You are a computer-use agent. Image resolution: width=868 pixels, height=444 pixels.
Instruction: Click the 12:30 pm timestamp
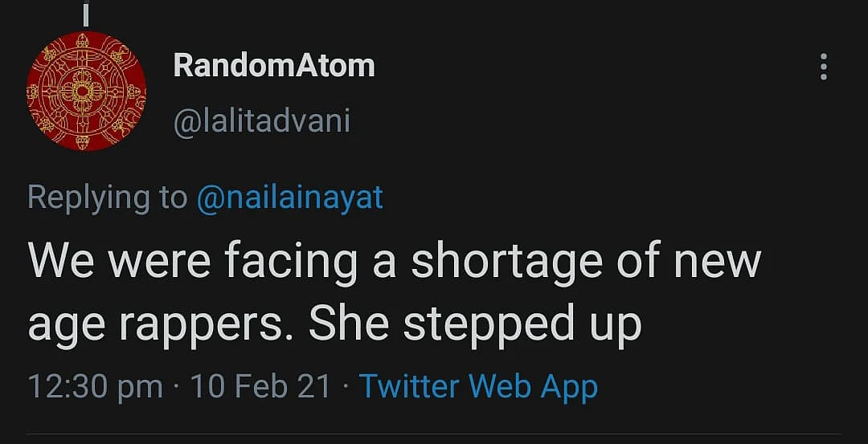95,386
